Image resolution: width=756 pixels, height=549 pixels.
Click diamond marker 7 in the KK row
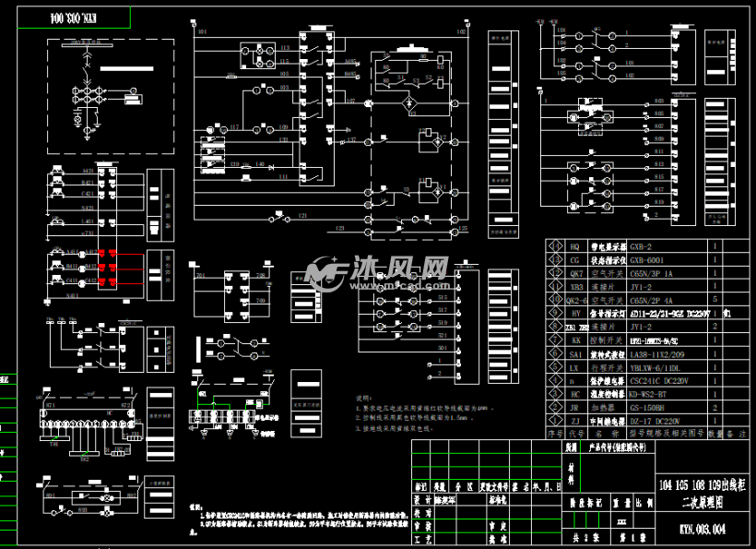click(555, 340)
